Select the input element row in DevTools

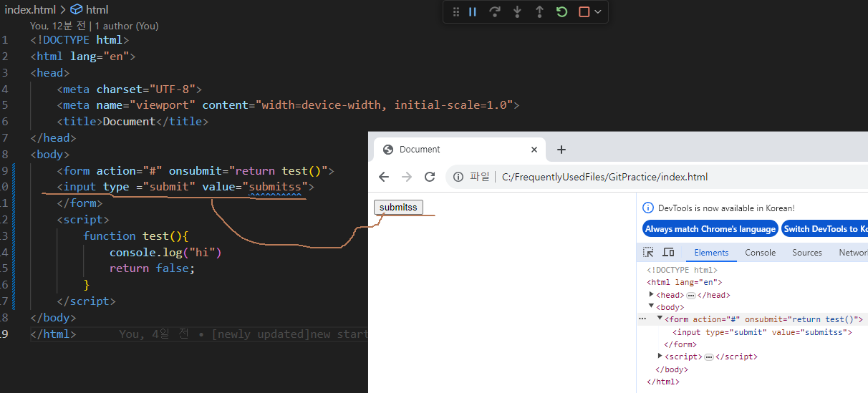pyautogui.click(x=762, y=332)
